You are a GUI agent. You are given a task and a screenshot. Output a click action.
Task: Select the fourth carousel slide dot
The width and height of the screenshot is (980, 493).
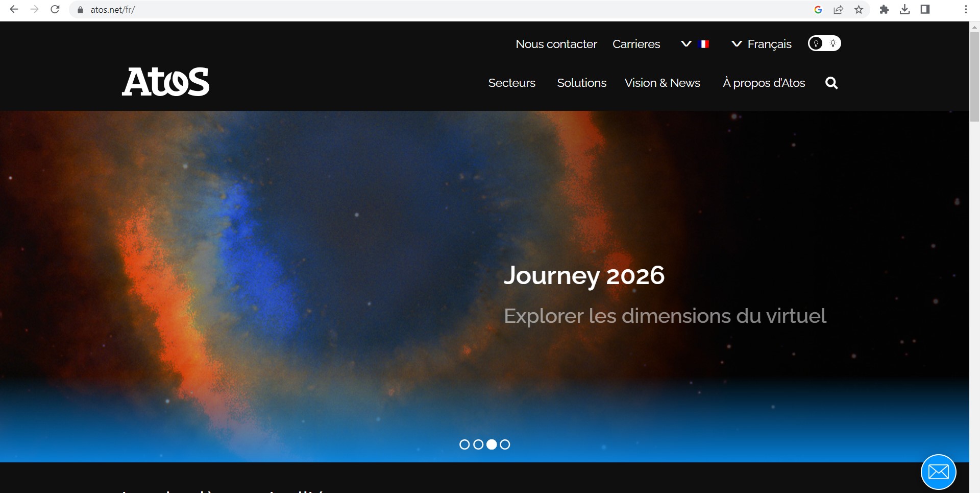[505, 444]
